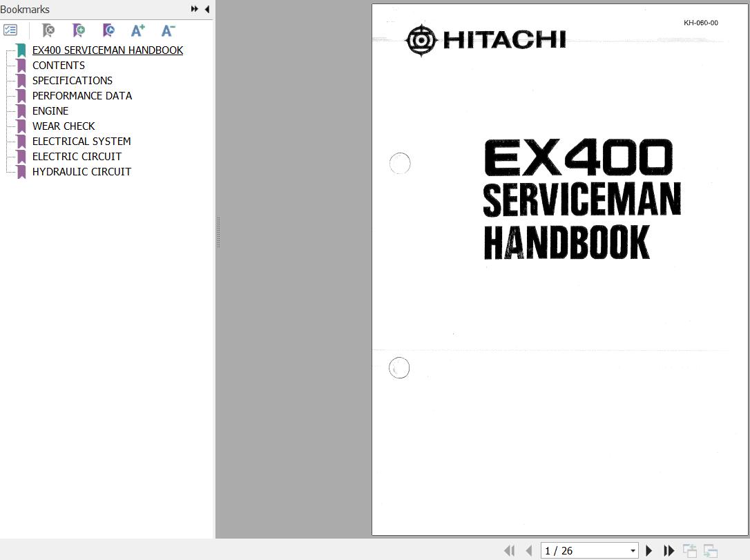Navigate to the WEAR CHECK bookmark
Screen dimensions: 750x560
[64, 126]
